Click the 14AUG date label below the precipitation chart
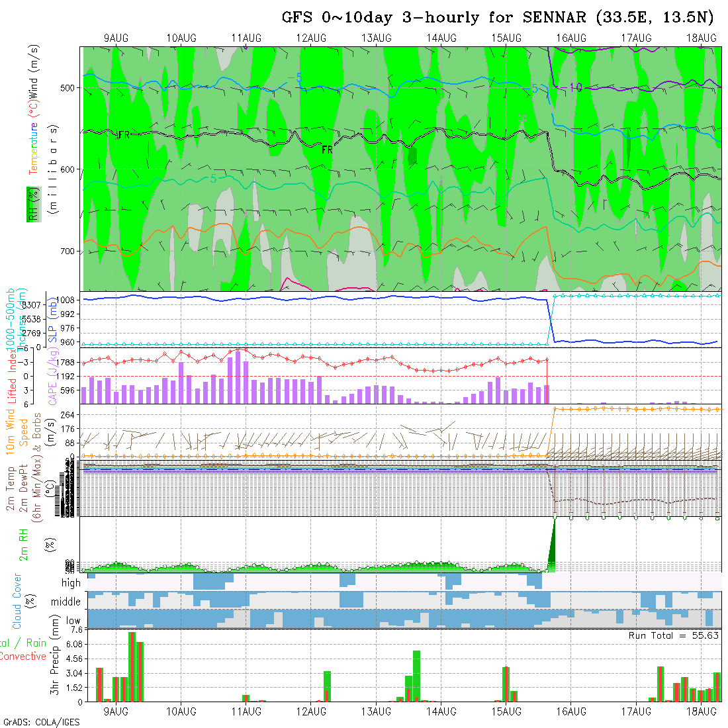The image size is (728, 728). coord(441,711)
